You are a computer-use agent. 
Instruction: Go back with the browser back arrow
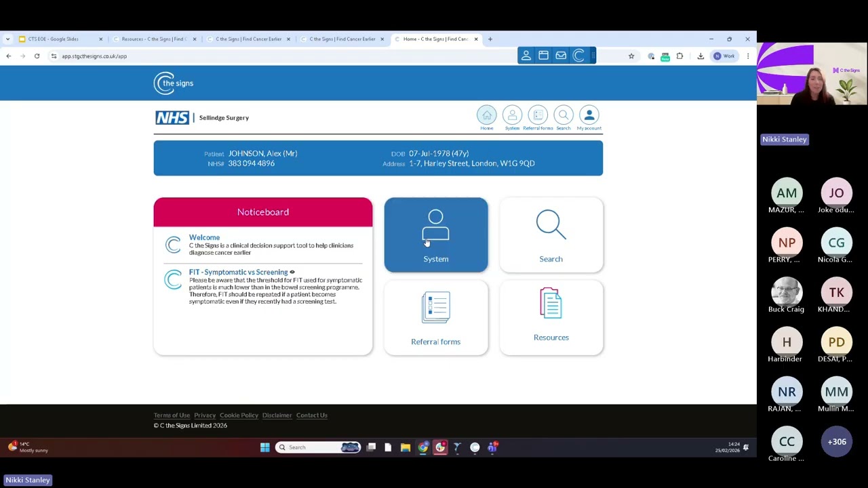tap(9, 56)
